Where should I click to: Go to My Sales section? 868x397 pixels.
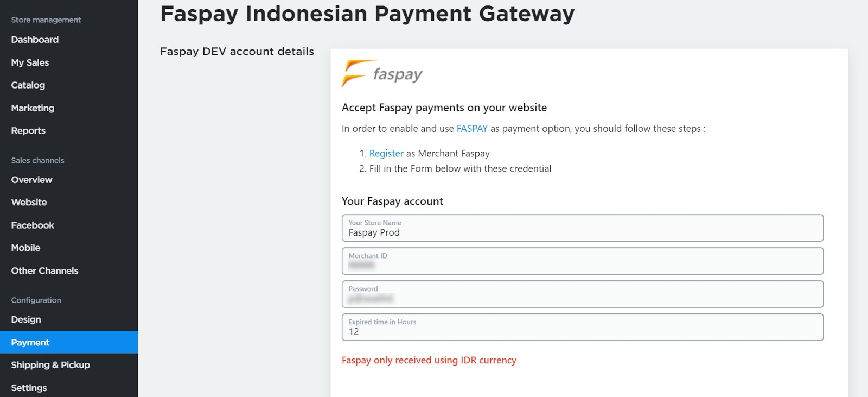30,62
